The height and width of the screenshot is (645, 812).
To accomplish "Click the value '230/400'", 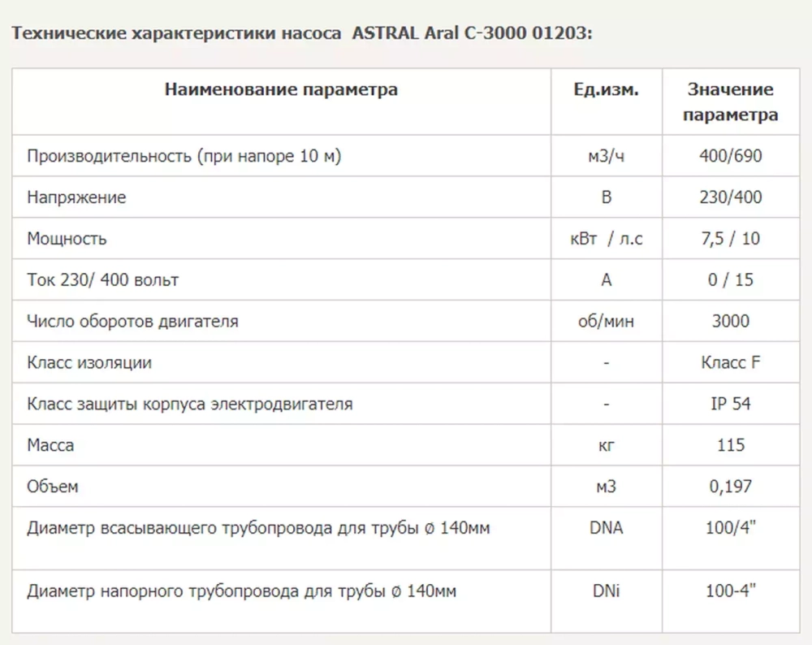I will [730, 197].
